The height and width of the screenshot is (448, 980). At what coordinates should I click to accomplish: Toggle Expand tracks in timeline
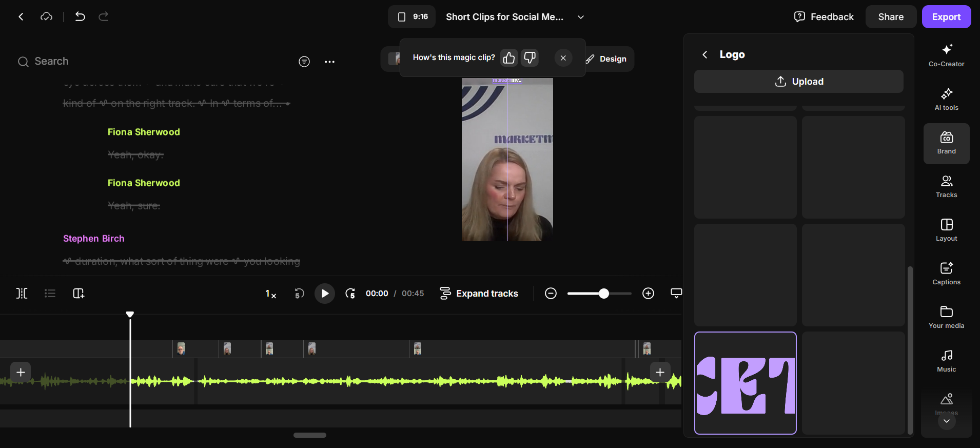point(479,294)
